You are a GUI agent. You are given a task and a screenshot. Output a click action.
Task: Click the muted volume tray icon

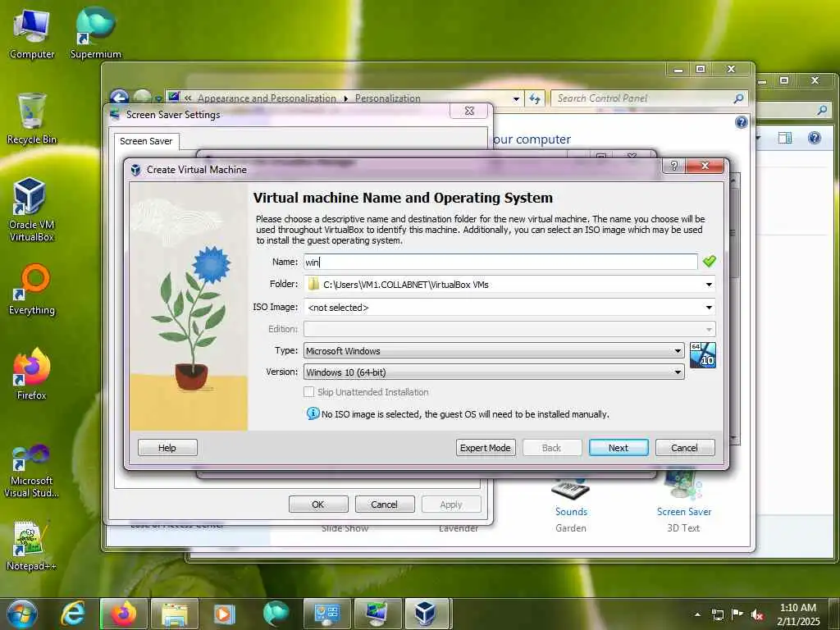757,614
